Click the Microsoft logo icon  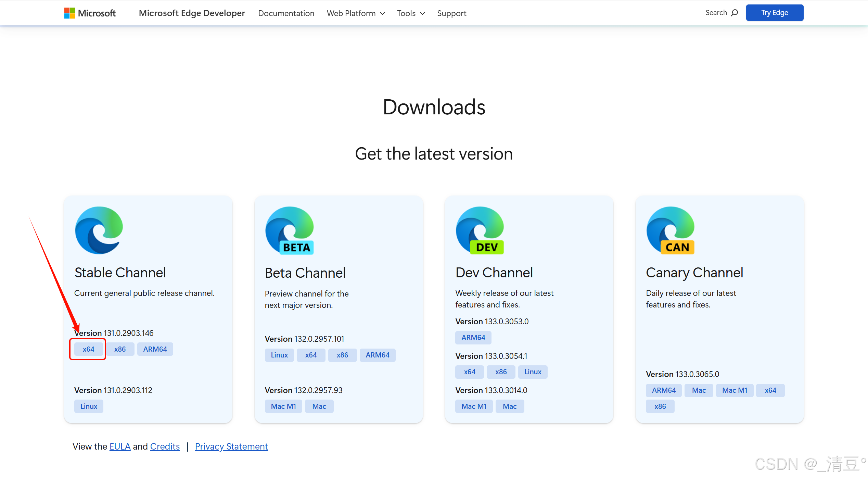pos(69,13)
